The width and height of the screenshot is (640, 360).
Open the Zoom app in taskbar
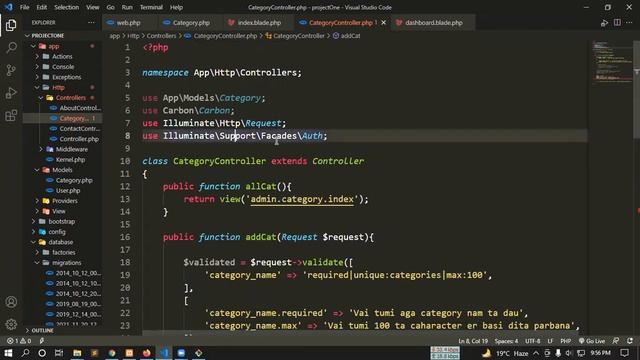point(181,353)
